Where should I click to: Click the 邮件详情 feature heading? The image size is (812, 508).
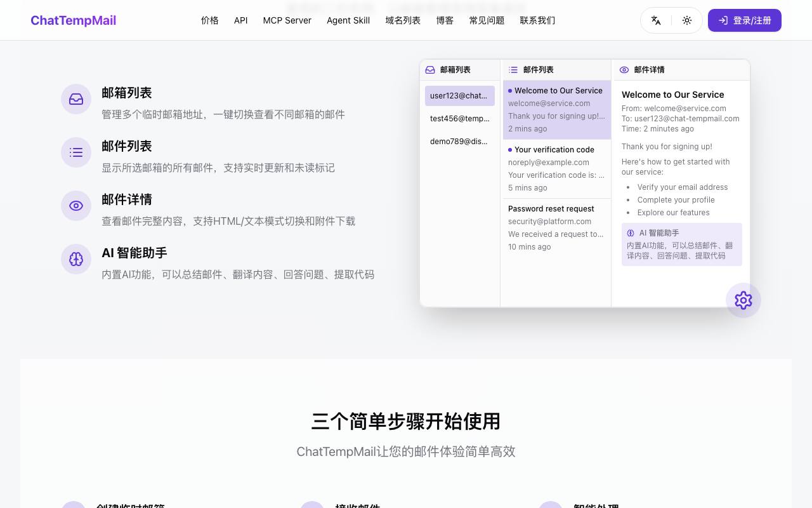pos(127,199)
